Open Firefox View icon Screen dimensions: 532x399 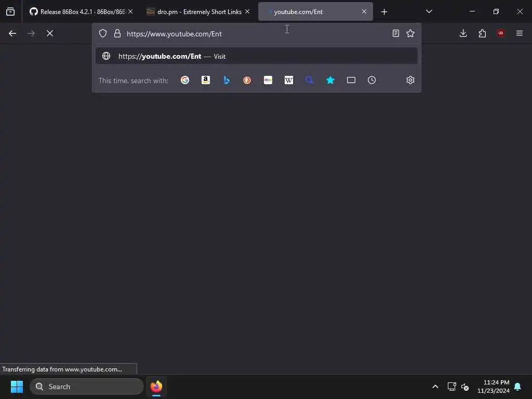[10, 12]
